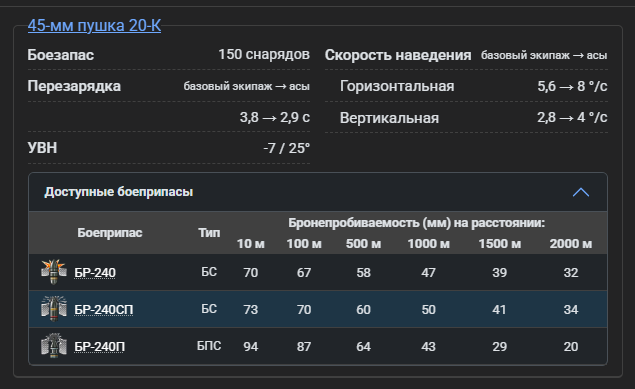Viewport: 635px width, 389px height.
Task: Click the Горизонтальная label
Action: coord(397,86)
